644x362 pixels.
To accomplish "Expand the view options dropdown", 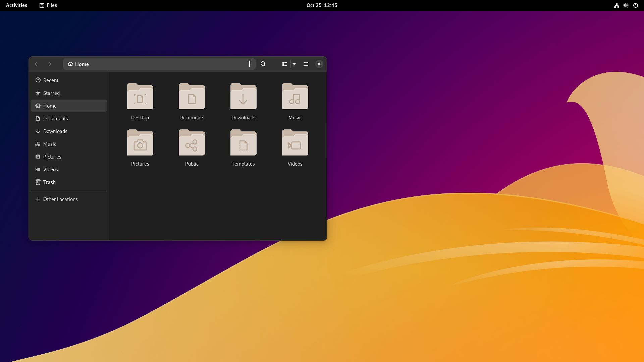I will pyautogui.click(x=294, y=64).
